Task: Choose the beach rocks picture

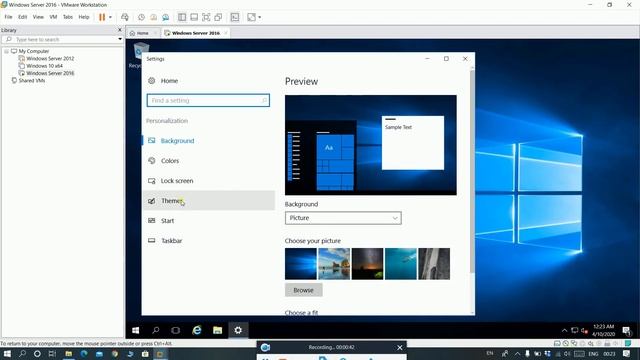Action: pyautogui.click(x=334, y=264)
